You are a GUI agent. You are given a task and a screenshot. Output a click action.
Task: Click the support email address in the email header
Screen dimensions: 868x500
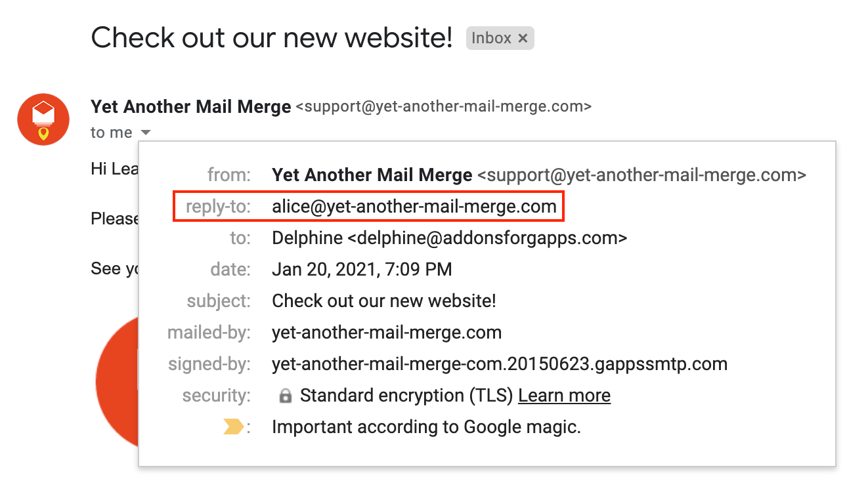tap(444, 106)
